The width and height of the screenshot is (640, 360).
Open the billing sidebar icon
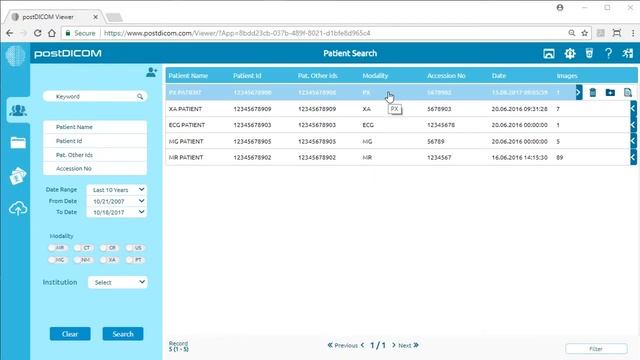(x=18, y=176)
